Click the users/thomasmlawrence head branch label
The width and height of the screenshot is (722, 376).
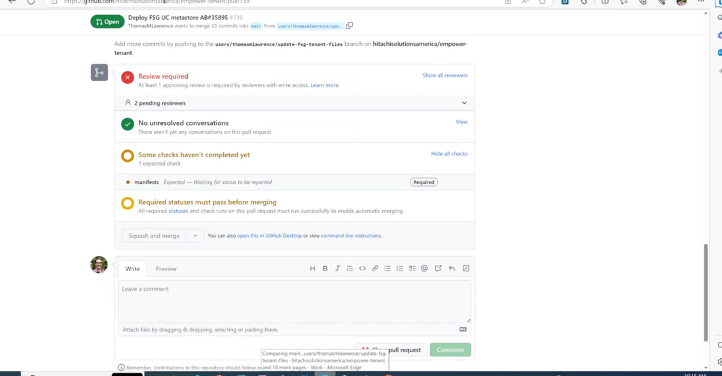(x=309, y=26)
